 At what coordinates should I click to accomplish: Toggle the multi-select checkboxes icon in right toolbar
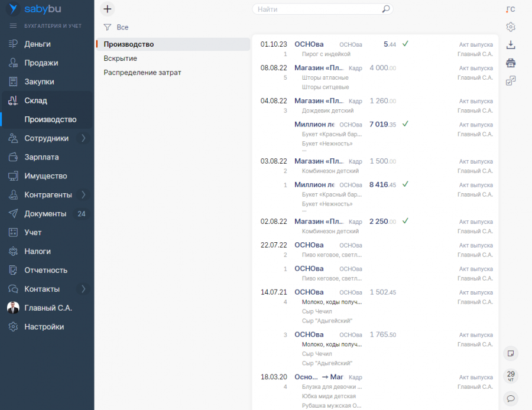(511, 81)
